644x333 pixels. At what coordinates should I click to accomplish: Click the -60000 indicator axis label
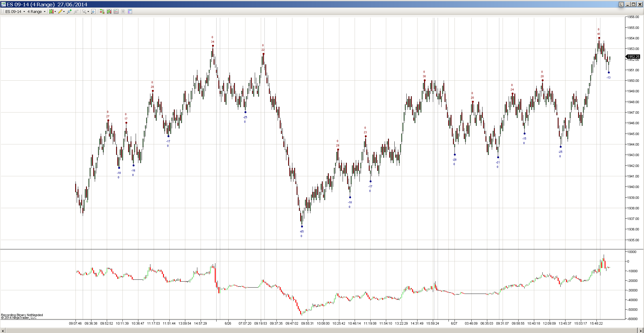tap(632, 319)
